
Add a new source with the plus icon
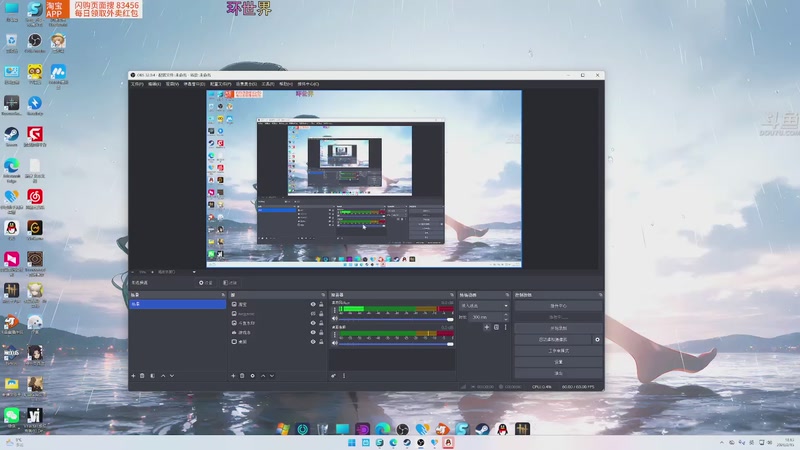[233, 376]
